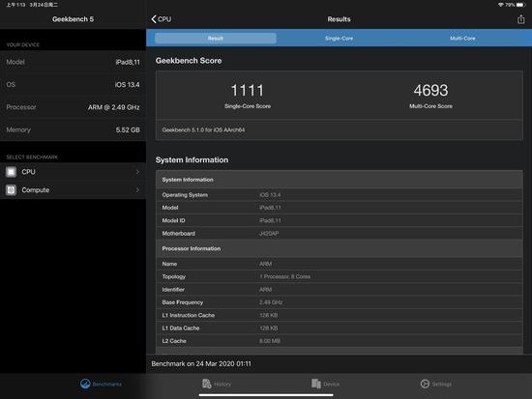Open the Benchmarks tab at the bottom

pos(101,384)
